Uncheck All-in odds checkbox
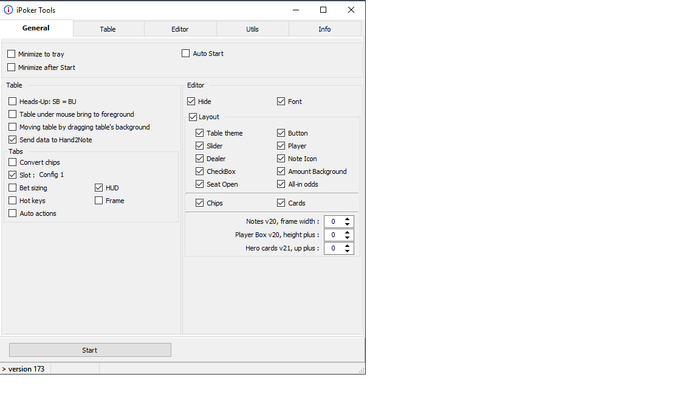Screen dimensions: 700x394 tap(281, 184)
